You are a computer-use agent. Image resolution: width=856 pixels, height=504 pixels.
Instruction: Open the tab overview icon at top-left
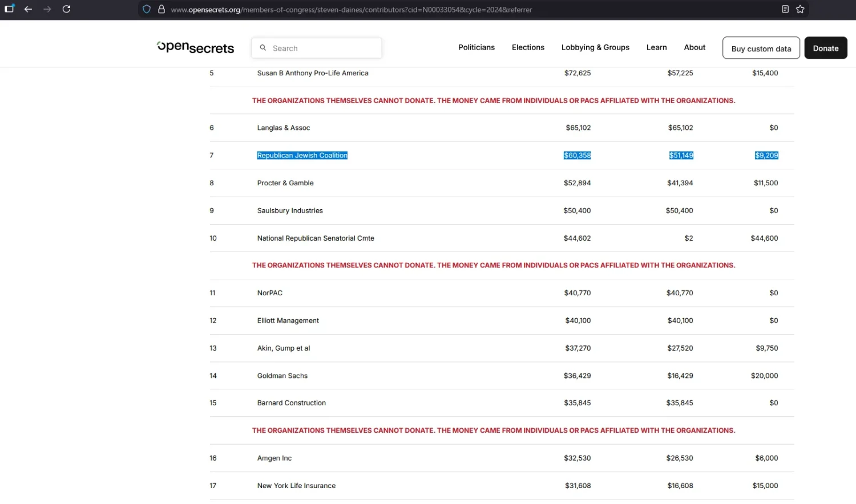(9, 9)
